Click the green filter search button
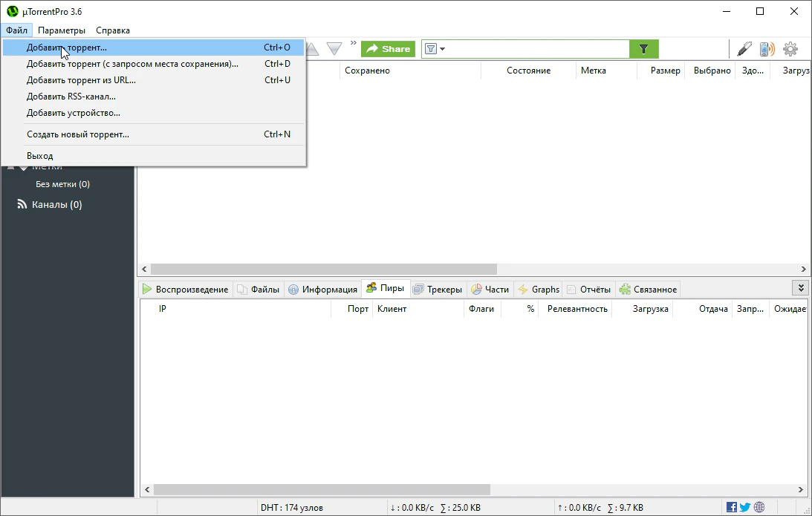This screenshot has height=516, width=812. 643,49
